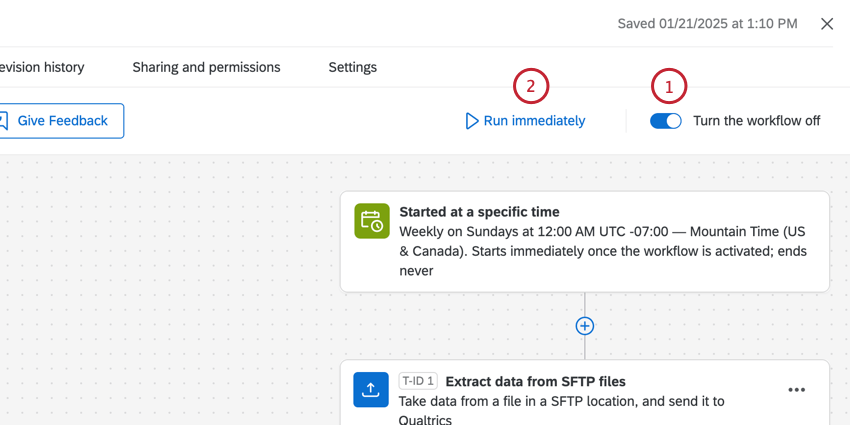The image size is (850, 425).
Task: Click the T-ID 1 task badge
Action: [x=417, y=381]
